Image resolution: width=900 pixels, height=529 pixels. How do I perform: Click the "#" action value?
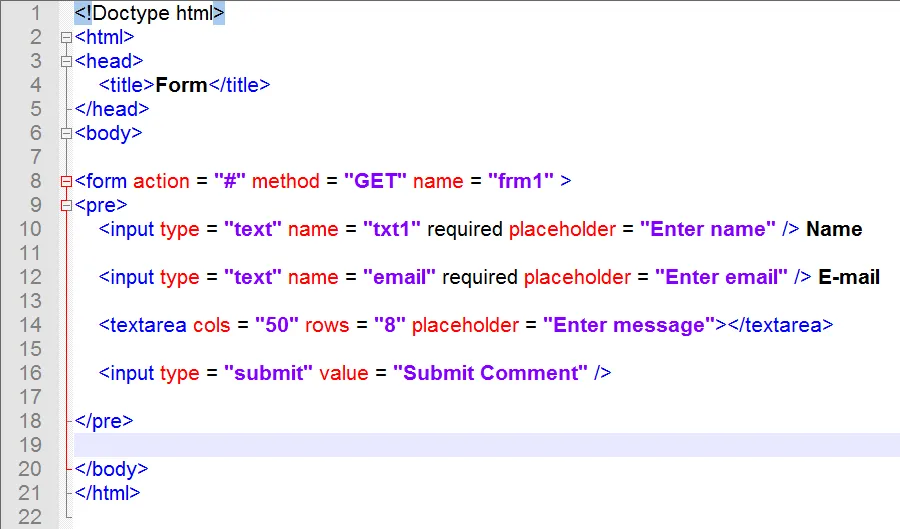(230, 181)
